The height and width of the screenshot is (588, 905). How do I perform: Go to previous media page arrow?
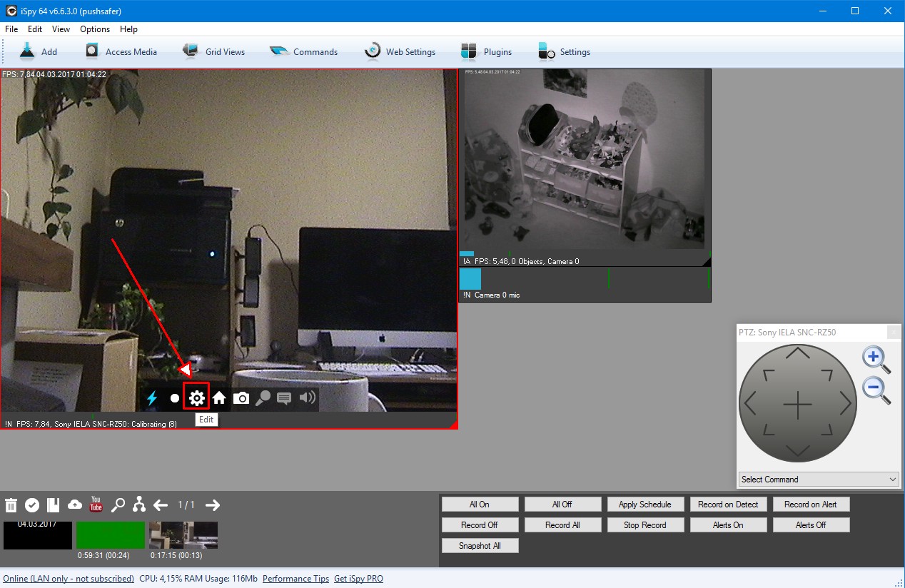(x=161, y=505)
